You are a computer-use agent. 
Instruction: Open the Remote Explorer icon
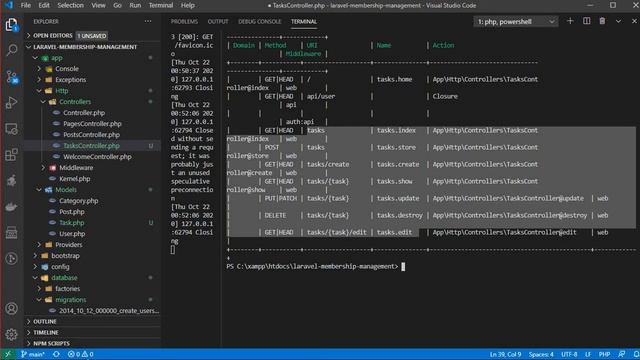[x=11, y=129]
